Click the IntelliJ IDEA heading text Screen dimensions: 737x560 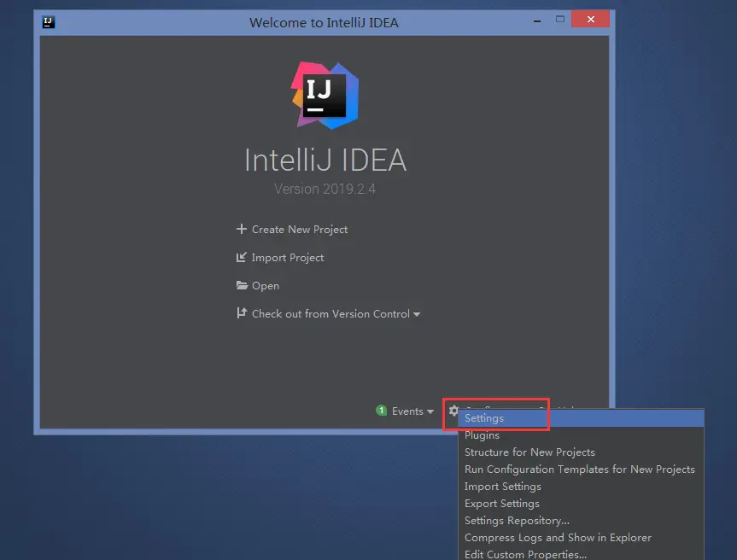(325, 160)
